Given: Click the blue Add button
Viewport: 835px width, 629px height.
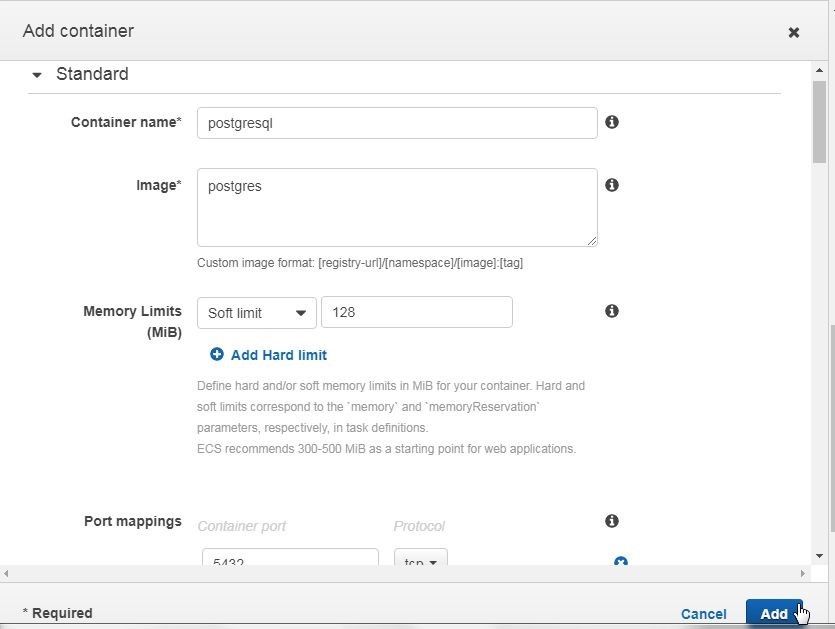Looking at the screenshot, I should tap(774, 613).
